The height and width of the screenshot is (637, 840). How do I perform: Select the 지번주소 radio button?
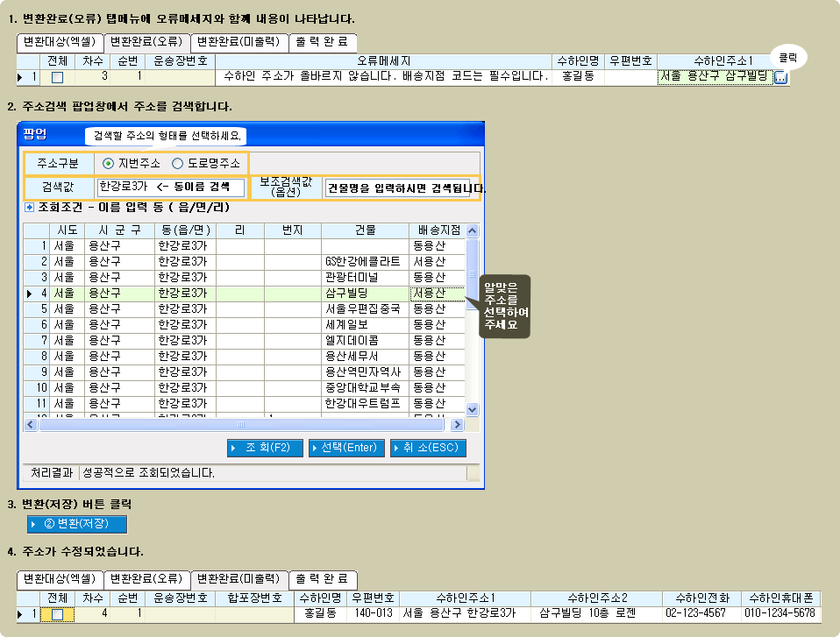pyautogui.click(x=108, y=163)
